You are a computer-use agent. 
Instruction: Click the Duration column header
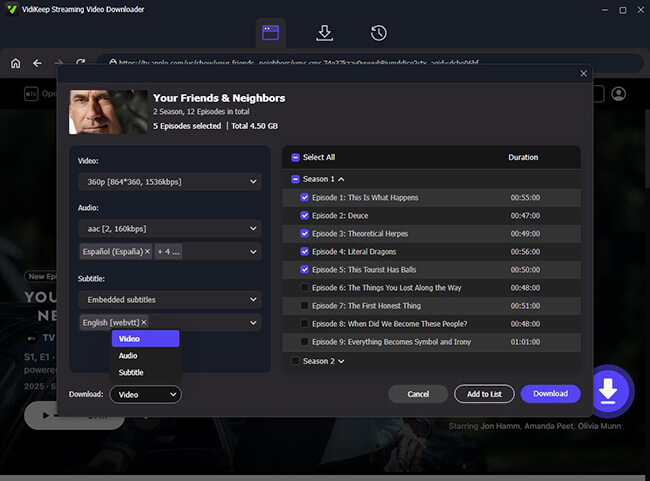click(523, 157)
